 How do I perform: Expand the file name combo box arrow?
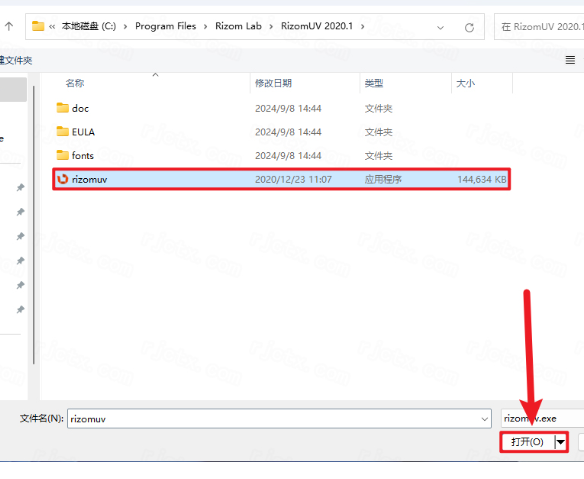484,419
